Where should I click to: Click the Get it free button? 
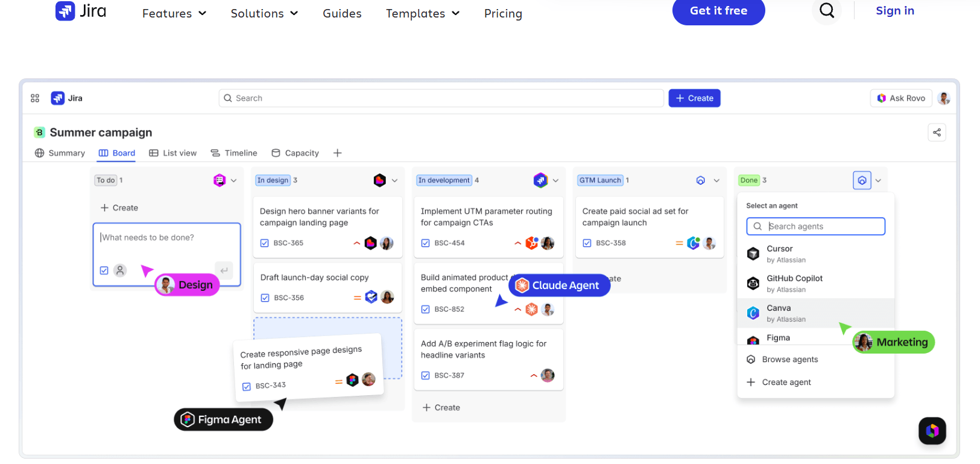(x=719, y=11)
